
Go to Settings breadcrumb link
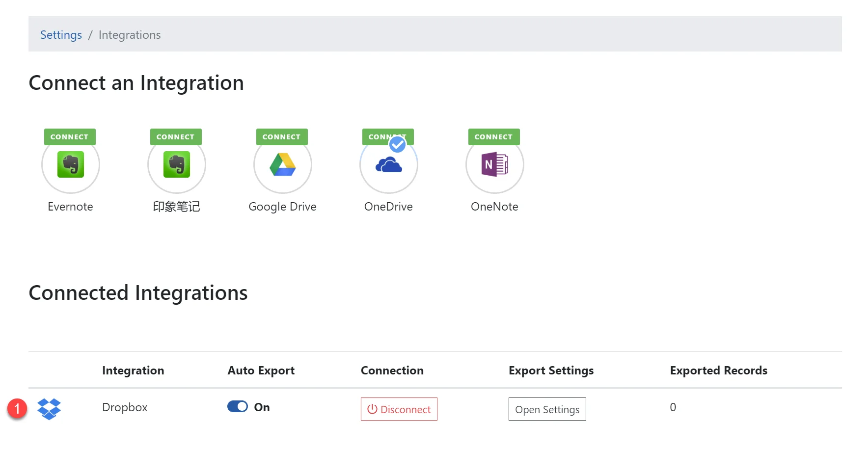point(61,35)
